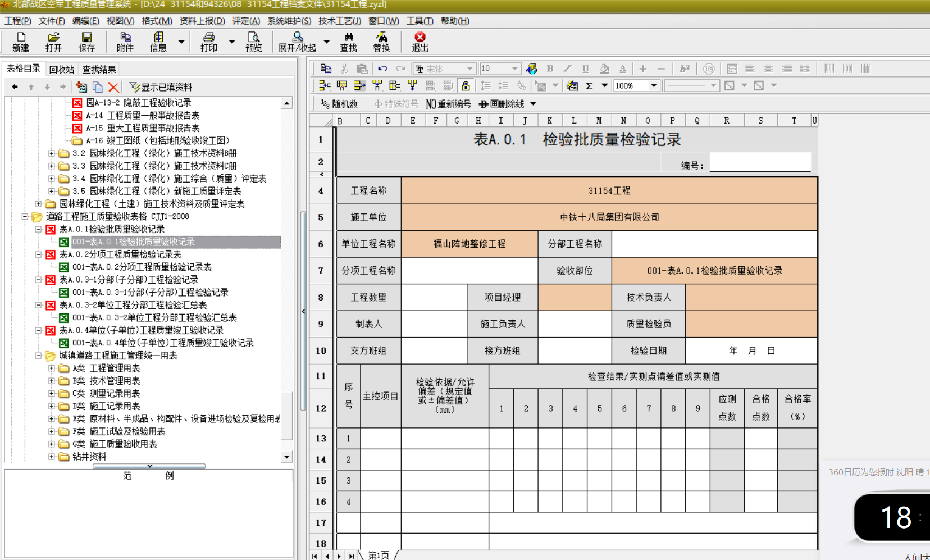Open the 工程(P) menu
Screen dimensions: 930x560
coord(18,21)
